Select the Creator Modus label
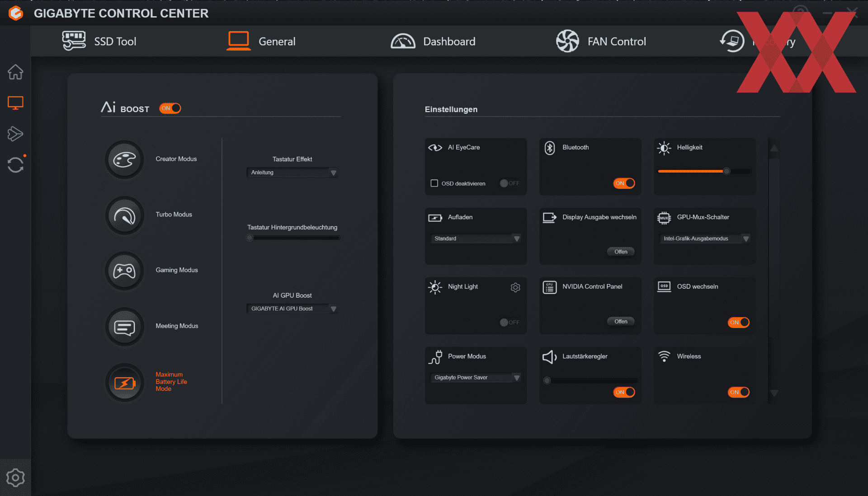 point(176,159)
